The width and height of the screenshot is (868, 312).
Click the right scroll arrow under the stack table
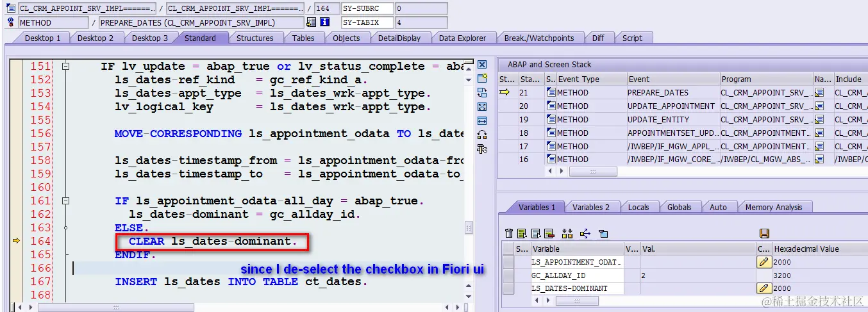(562, 172)
